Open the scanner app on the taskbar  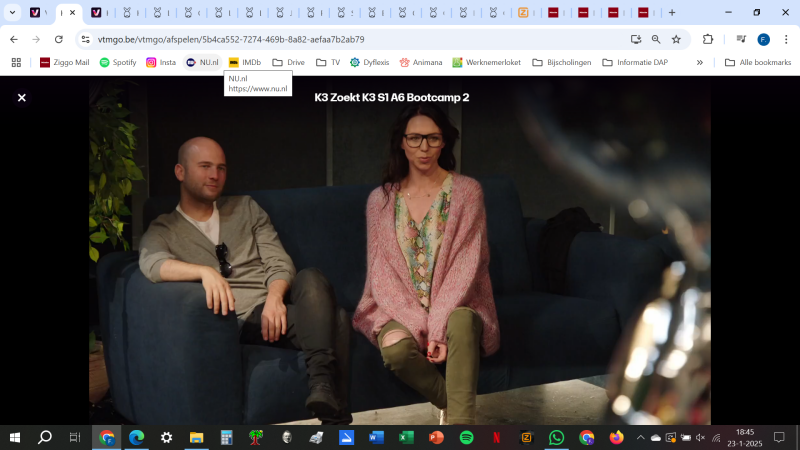coord(316,437)
